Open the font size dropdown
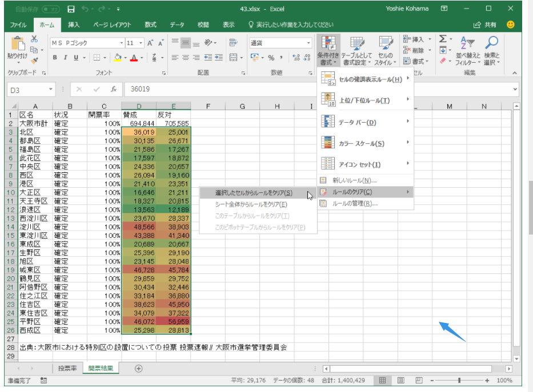The height and width of the screenshot is (392, 533). 141,43
